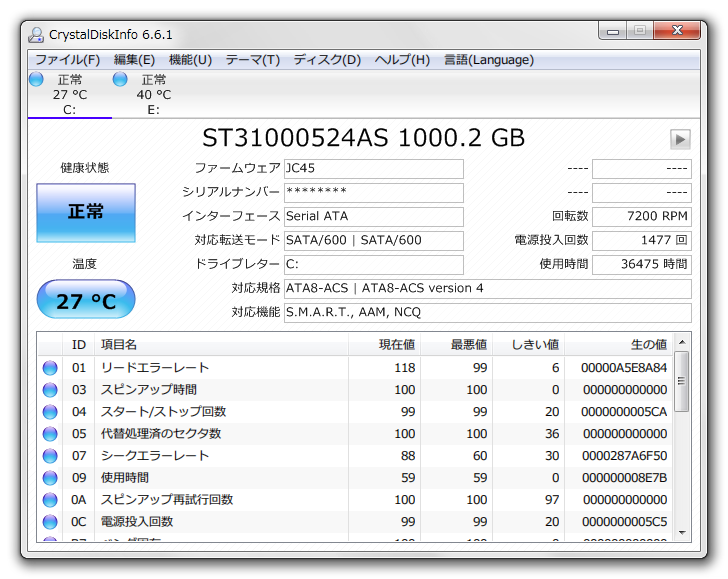
Task: Click the scrollbar up arrow
Action: tap(682, 343)
